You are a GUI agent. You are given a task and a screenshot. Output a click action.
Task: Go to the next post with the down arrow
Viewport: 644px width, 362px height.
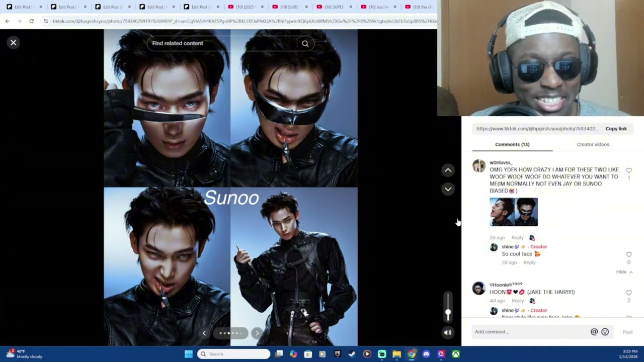click(448, 189)
